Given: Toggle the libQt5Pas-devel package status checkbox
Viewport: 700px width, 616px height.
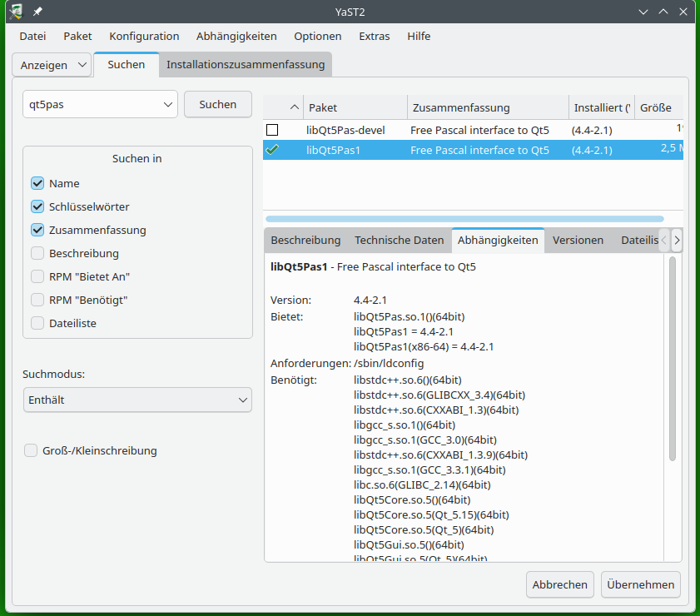Looking at the screenshot, I should [272, 130].
